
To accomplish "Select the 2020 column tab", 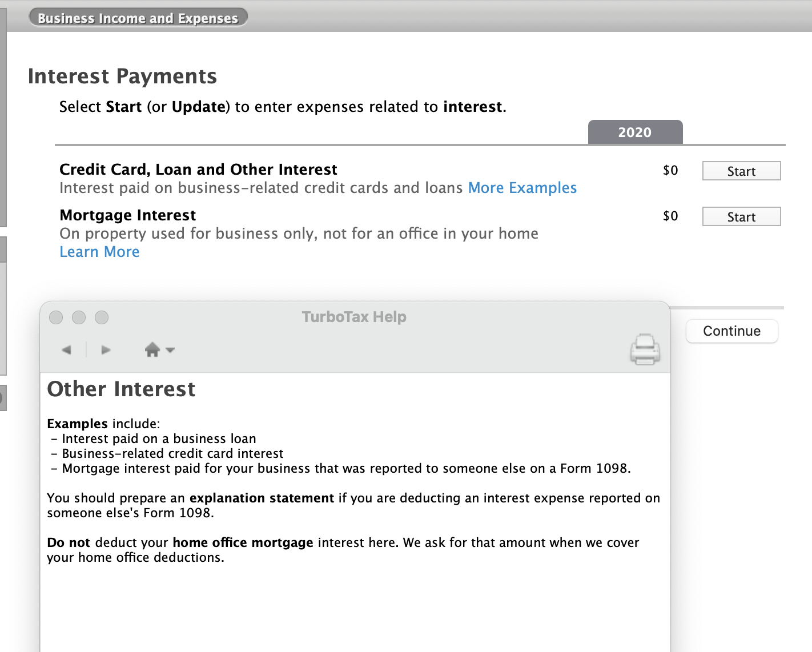I will (x=635, y=132).
